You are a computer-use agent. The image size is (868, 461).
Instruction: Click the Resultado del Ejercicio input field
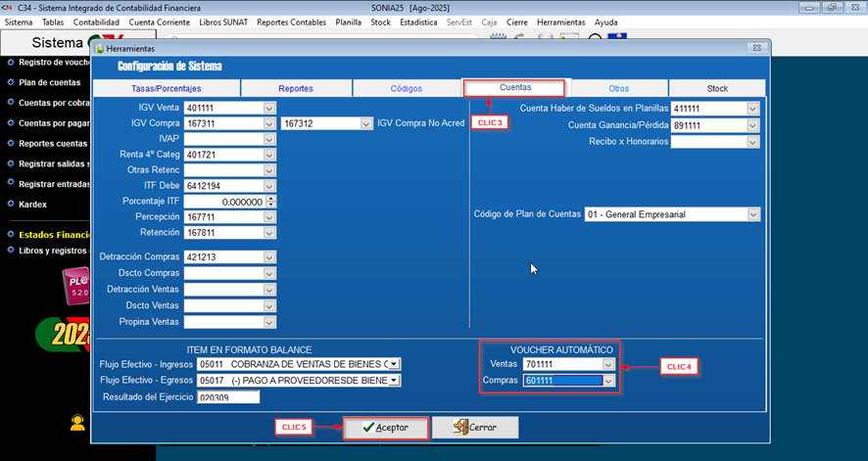[226, 397]
